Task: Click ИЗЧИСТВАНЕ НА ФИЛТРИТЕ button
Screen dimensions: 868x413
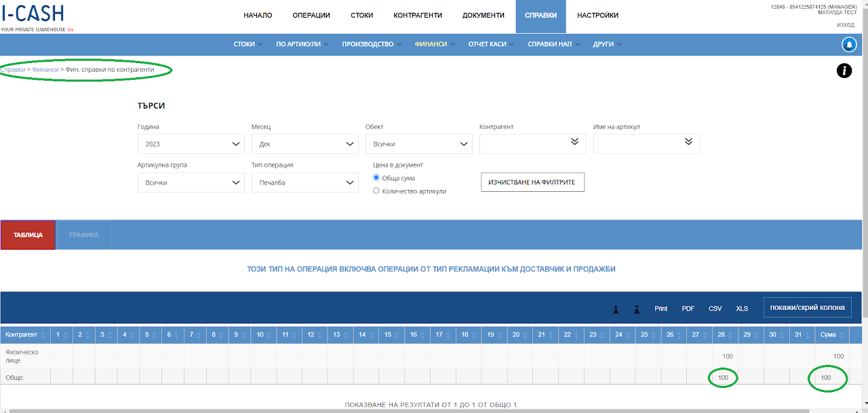Action: click(532, 182)
